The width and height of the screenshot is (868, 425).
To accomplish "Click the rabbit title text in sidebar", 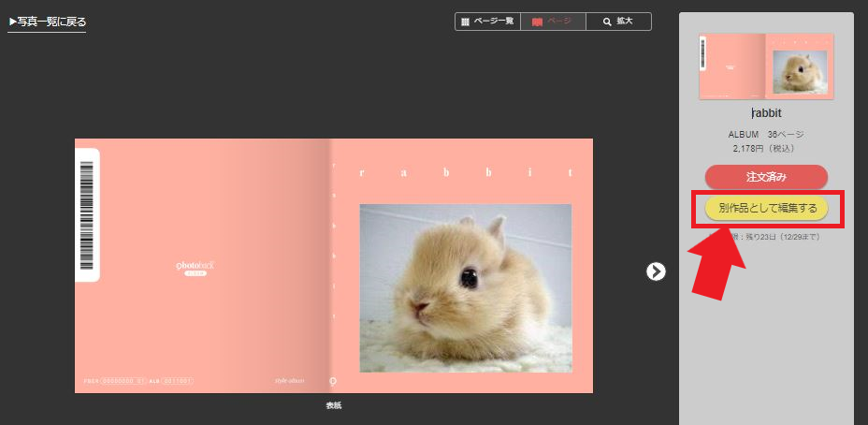I will (x=766, y=113).
